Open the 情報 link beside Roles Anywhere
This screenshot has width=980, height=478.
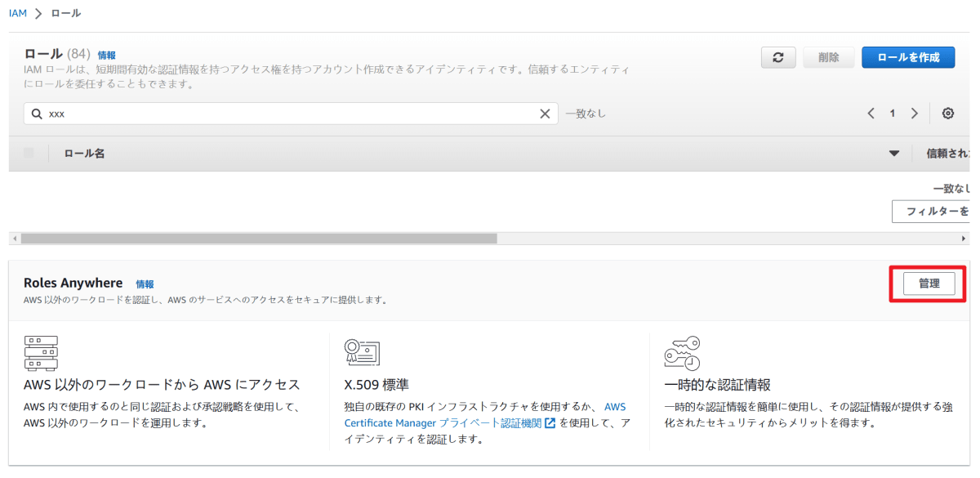click(145, 284)
